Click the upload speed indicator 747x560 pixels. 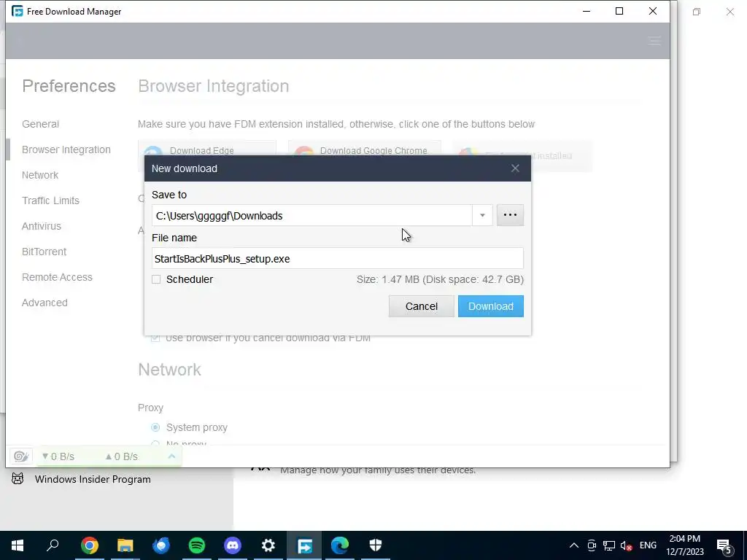coord(122,456)
